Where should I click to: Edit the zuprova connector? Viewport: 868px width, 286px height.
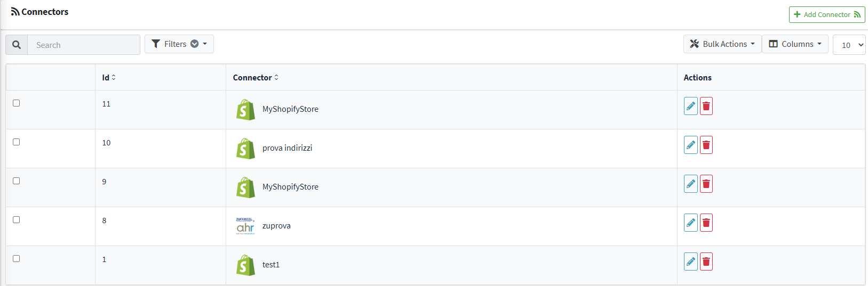click(691, 223)
